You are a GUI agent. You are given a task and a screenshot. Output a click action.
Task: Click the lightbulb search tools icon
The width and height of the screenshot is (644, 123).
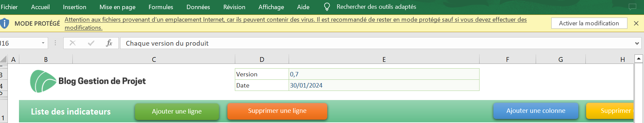[x=327, y=7]
